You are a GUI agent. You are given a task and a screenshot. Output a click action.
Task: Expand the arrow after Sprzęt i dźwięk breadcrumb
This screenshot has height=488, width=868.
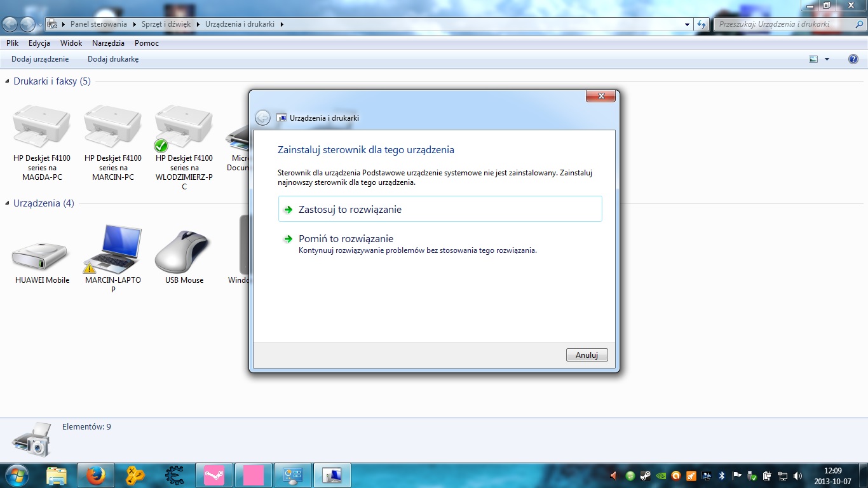(x=198, y=24)
